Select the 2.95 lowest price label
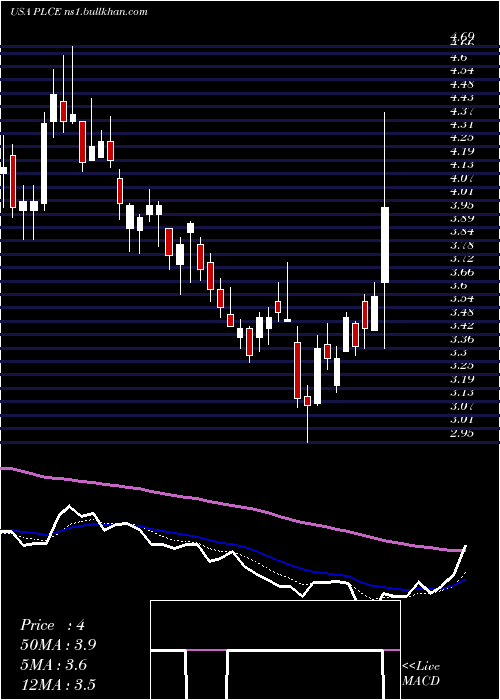Image resolution: width=500 pixels, height=700 pixels. point(462,433)
